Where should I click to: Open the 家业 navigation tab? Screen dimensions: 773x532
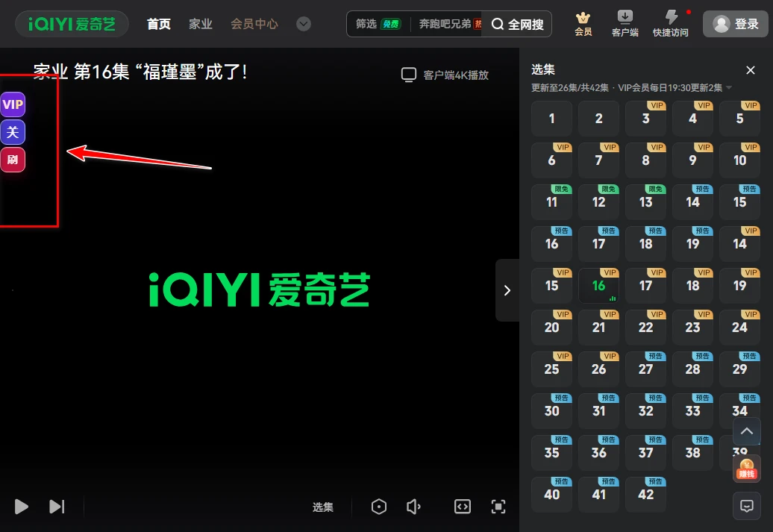coord(201,24)
